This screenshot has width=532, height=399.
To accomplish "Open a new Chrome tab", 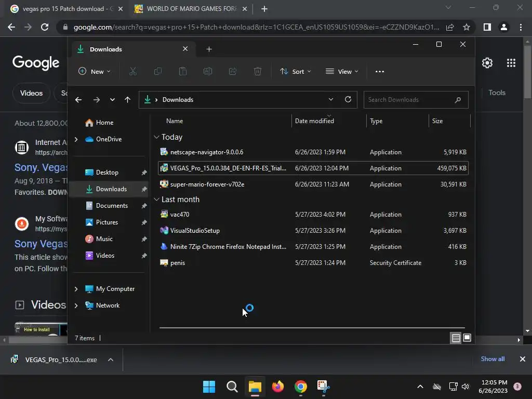I will (264, 9).
